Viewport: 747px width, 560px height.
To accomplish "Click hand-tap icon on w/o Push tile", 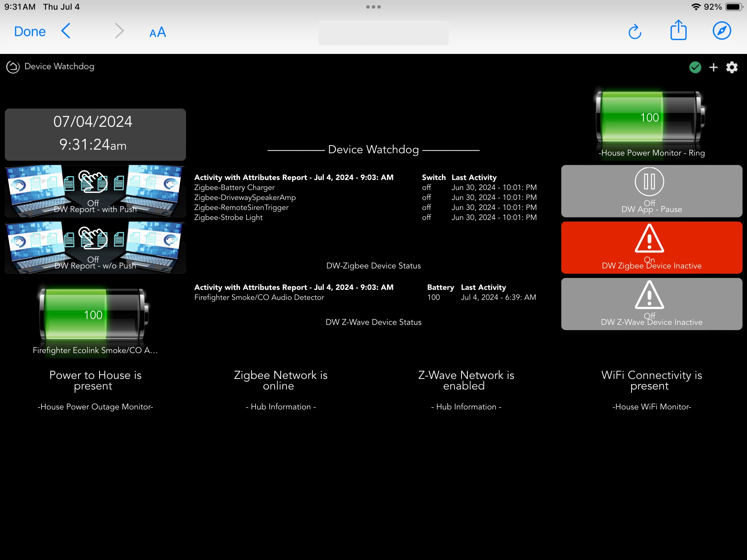I will [93, 238].
